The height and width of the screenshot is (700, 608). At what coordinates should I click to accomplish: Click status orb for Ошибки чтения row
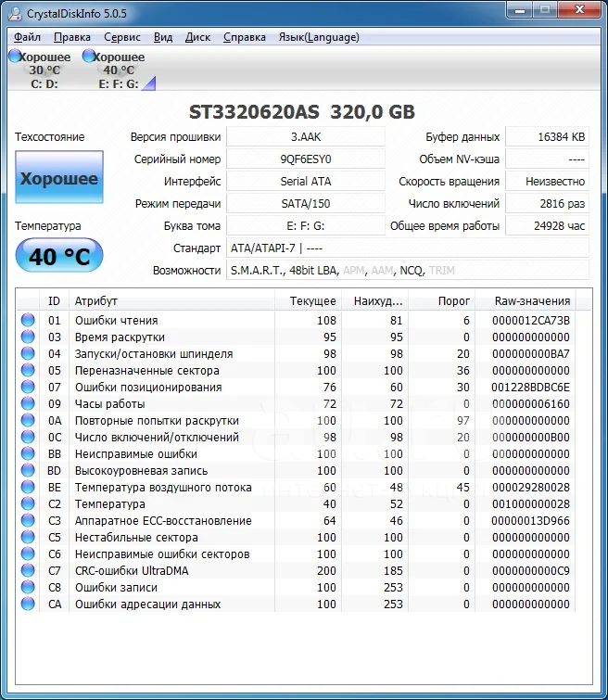pyautogui.click(x=28, y=320)
